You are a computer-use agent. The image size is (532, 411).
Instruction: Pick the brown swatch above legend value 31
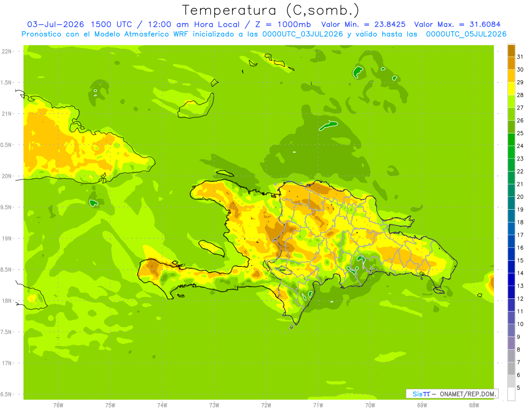pos(511,51)
